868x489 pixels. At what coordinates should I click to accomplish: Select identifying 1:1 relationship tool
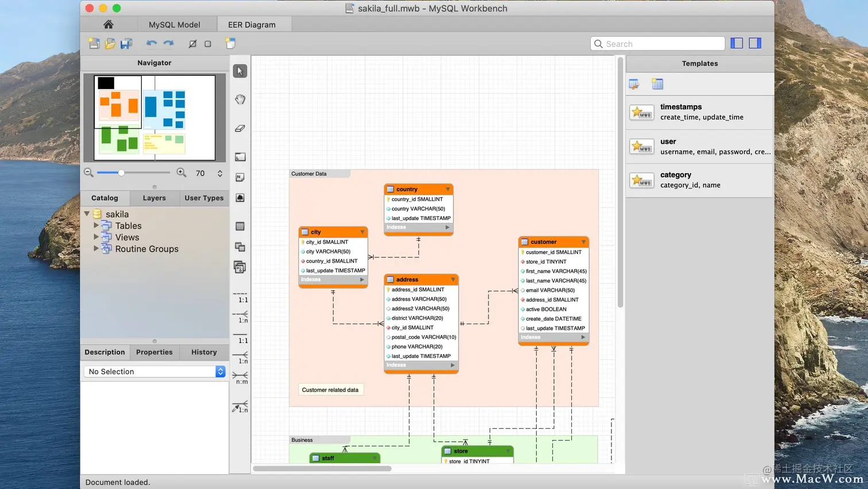coord(241,337)
